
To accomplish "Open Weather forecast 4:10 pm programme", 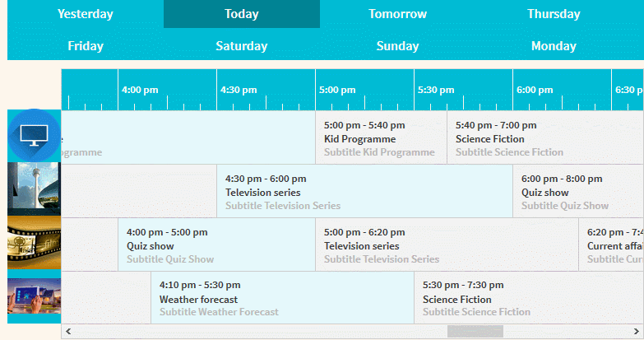I will coord(283,298).
